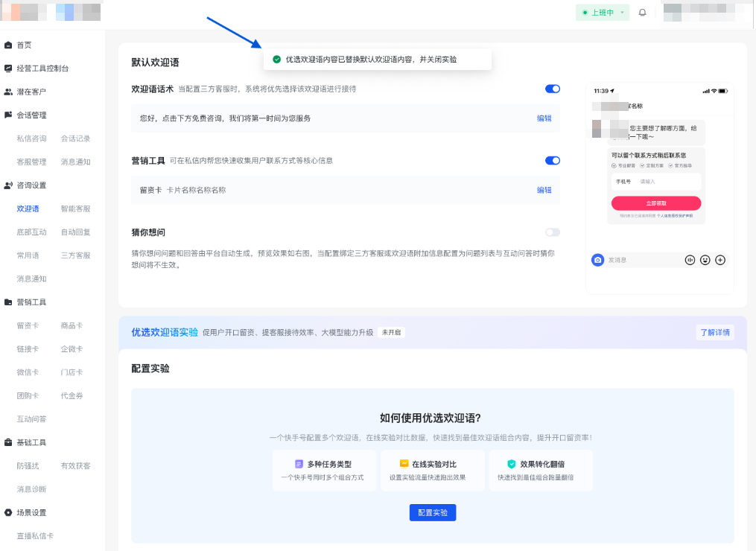Screen dimensions: 756x551
Task: Click the 首页 home icon in the sidebar
Action: 9,45
